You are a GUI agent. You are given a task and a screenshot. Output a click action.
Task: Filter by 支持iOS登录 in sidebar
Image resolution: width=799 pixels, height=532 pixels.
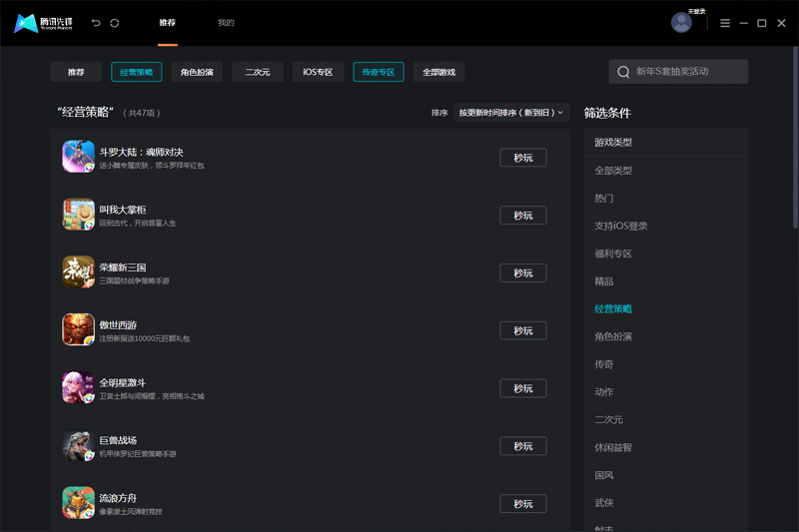tap(620, 226)
